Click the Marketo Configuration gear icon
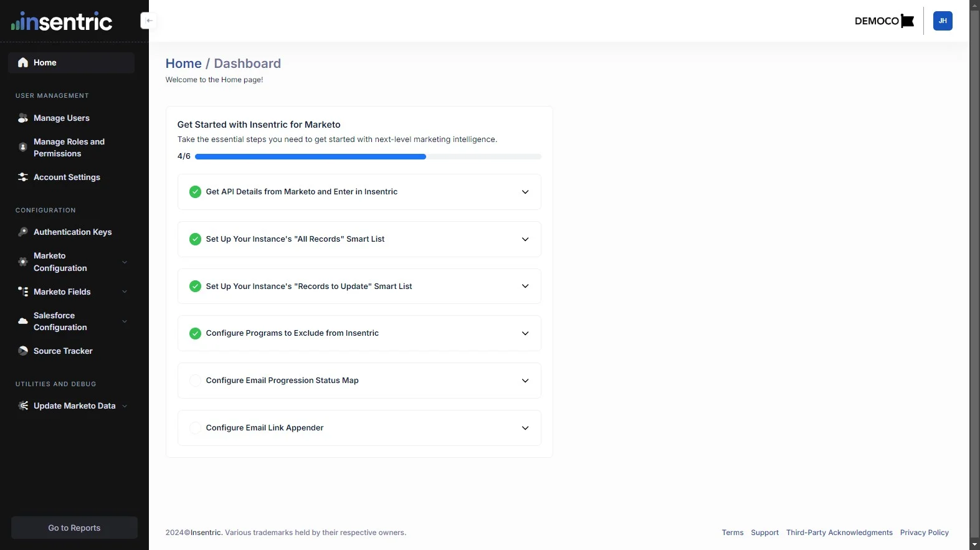Image resolution: width=980 pixels, height=550 pixels. (23, 262)
